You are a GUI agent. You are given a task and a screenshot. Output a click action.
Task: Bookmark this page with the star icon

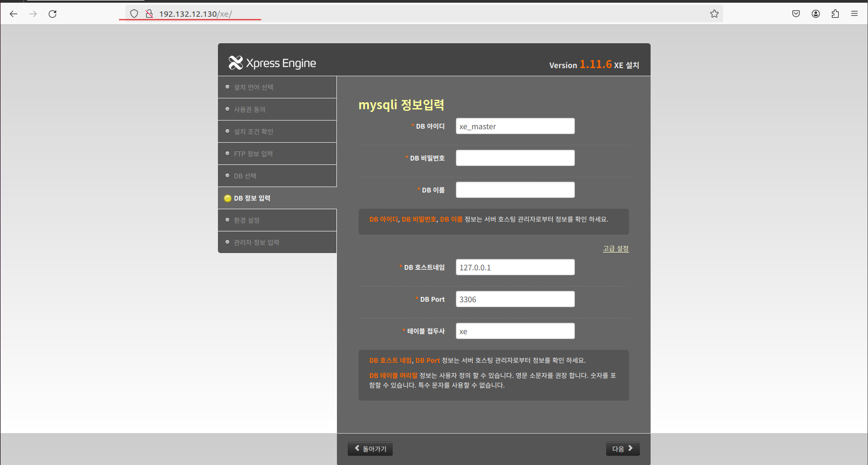point(714,14)
